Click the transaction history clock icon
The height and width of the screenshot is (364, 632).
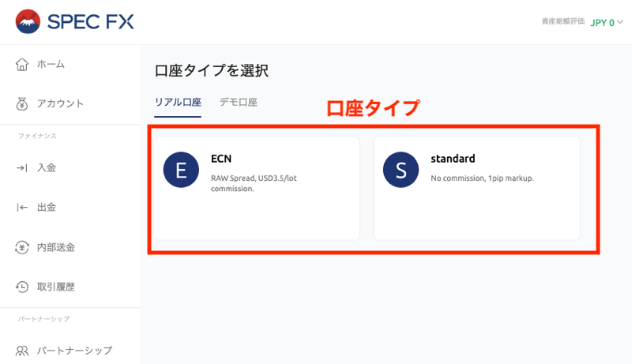pyautogui.click(x=22, y=287)
